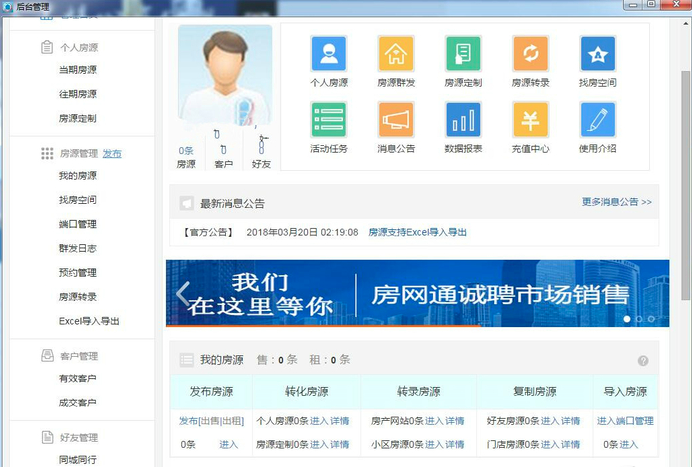Click 进入 next to 房源定制0条

[x=319, y=444]
